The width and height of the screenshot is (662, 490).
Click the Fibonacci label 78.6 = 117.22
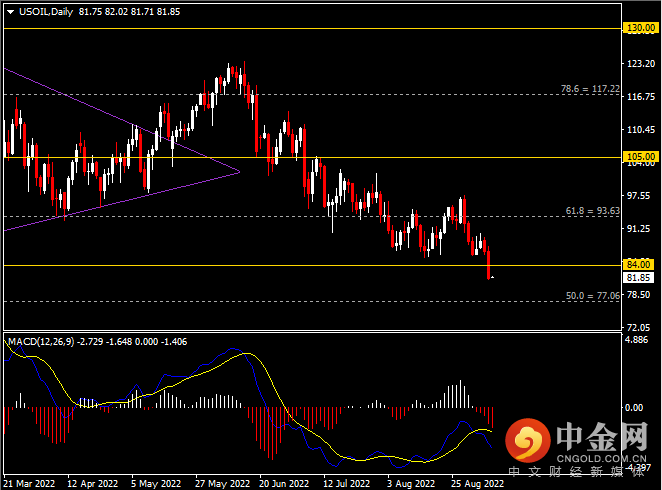[590, 89]
